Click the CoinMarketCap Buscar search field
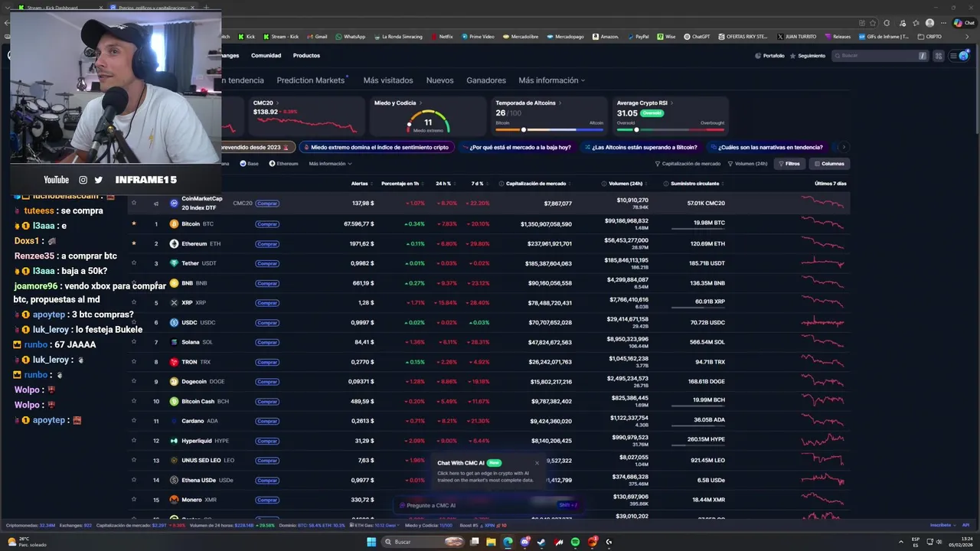The width and height of the screenshot is (980, 551). pos(880,56)
